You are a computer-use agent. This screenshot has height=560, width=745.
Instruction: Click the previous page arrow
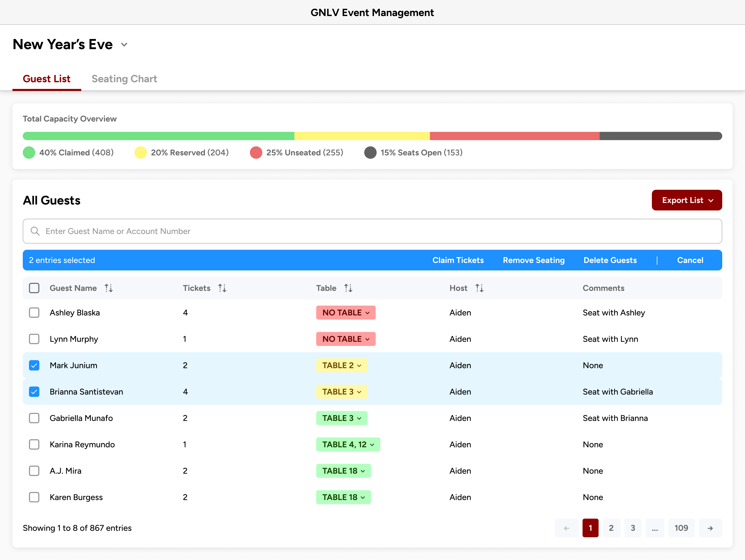click(567, 528)
